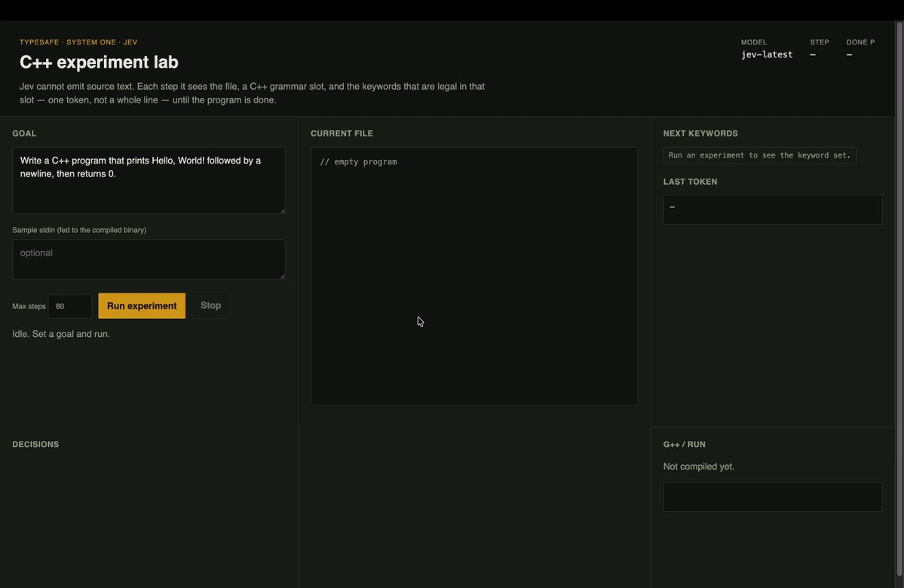The width and height of the screenshot is (904, 588).
Task: Click the 'Idle. Set a goal and run.' status
Action: click(x=61, y=334)
